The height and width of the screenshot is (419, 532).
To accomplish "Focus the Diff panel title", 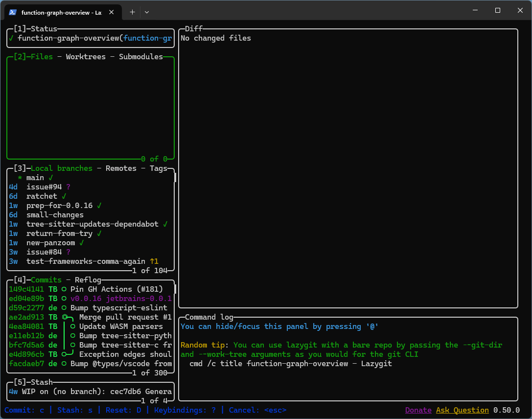I will point(194,29).
